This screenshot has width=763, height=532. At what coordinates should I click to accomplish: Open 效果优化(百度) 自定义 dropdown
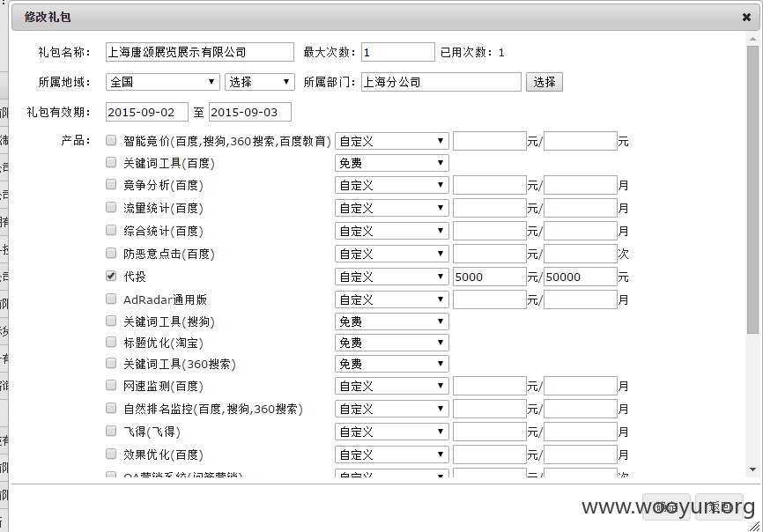[392, 454]
